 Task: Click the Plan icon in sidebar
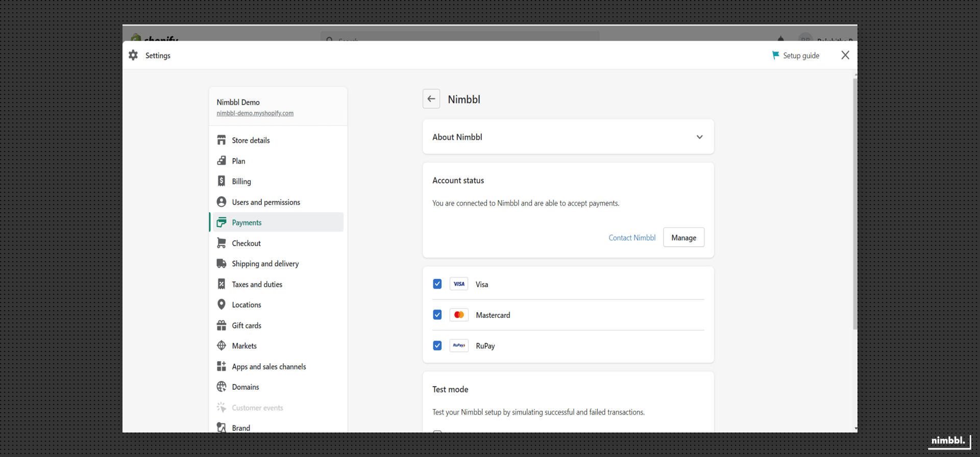(222, 161)
